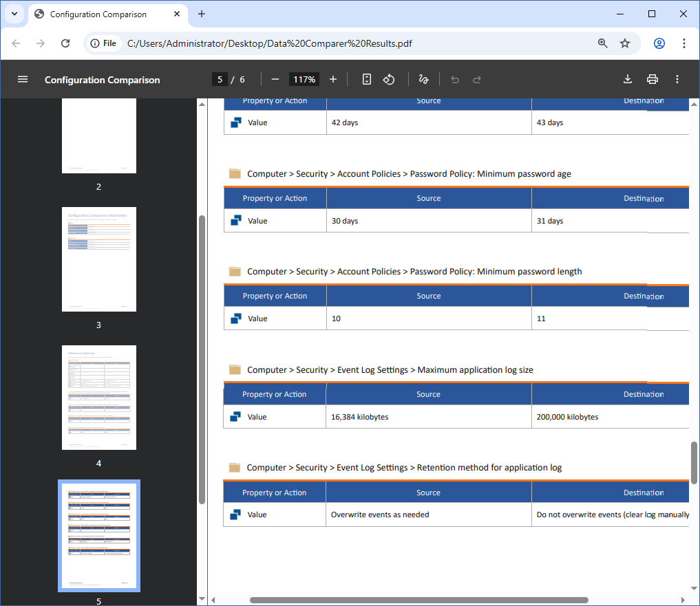This screenshot has width=700, height=606.
Task: Open the tab search dropdown chevron
Action: [x=14, y=14]
